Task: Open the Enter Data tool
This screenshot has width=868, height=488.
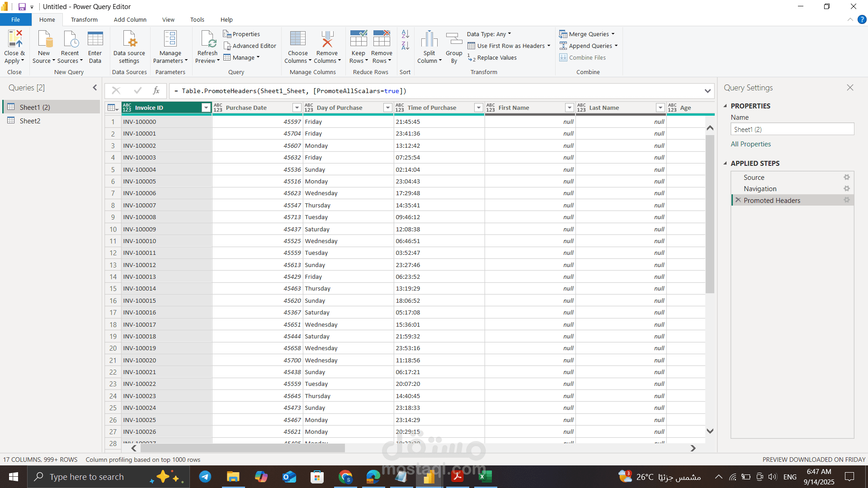Action: (x=95, y=39)
